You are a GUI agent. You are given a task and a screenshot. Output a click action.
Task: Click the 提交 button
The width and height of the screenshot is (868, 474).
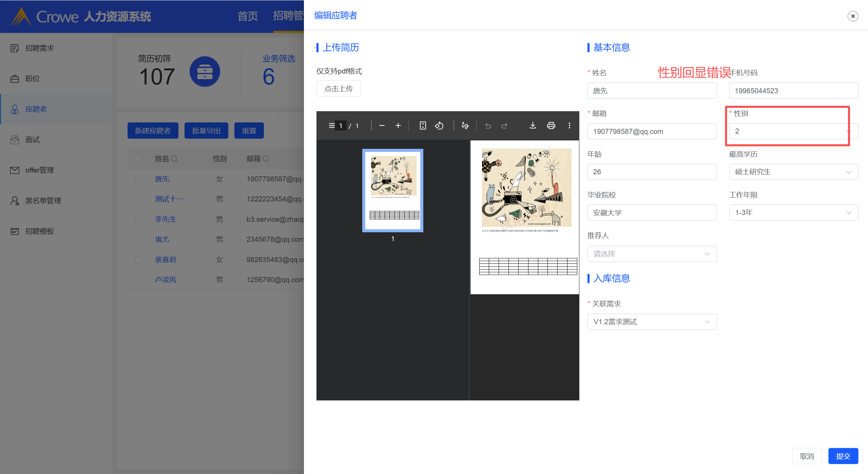(843, 456)
